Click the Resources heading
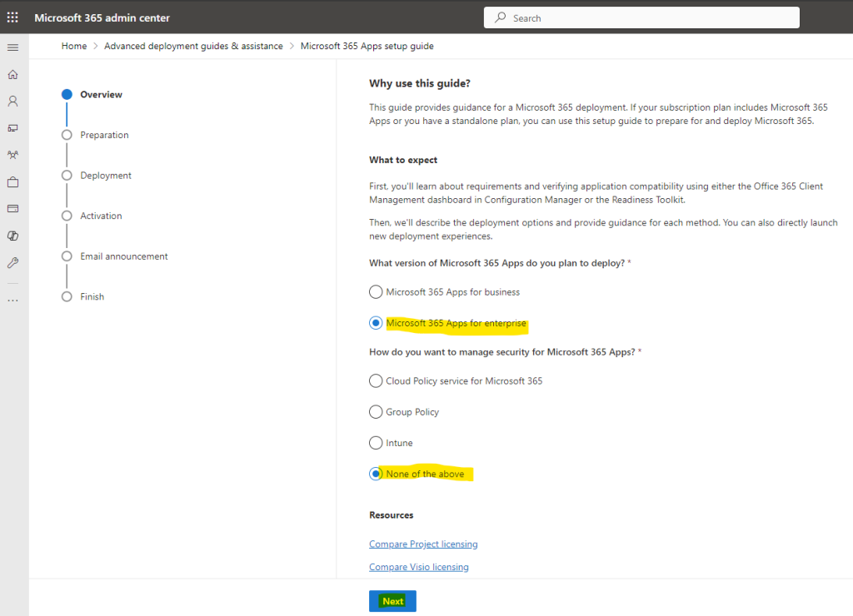This screenshot has height=616, width=853. pos(392,515)
